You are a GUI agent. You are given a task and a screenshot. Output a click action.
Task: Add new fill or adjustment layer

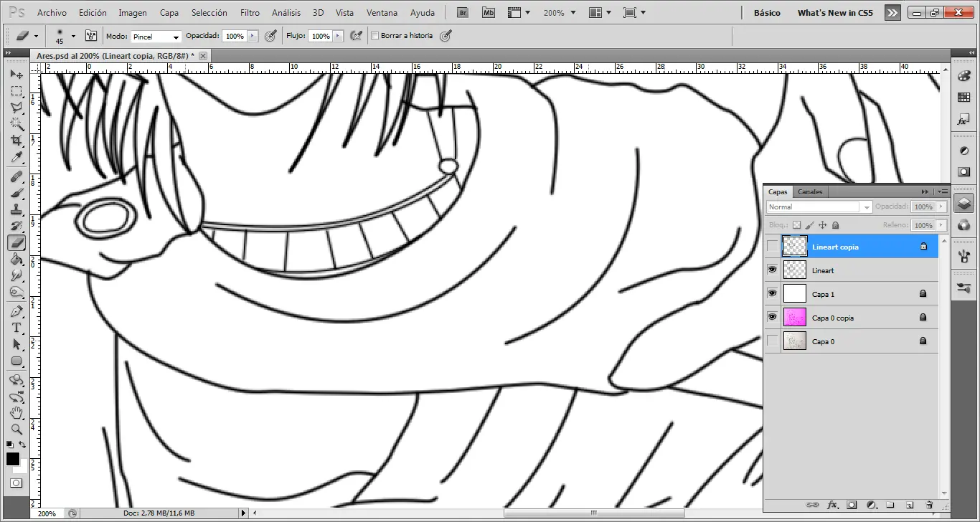click(871, 505)
